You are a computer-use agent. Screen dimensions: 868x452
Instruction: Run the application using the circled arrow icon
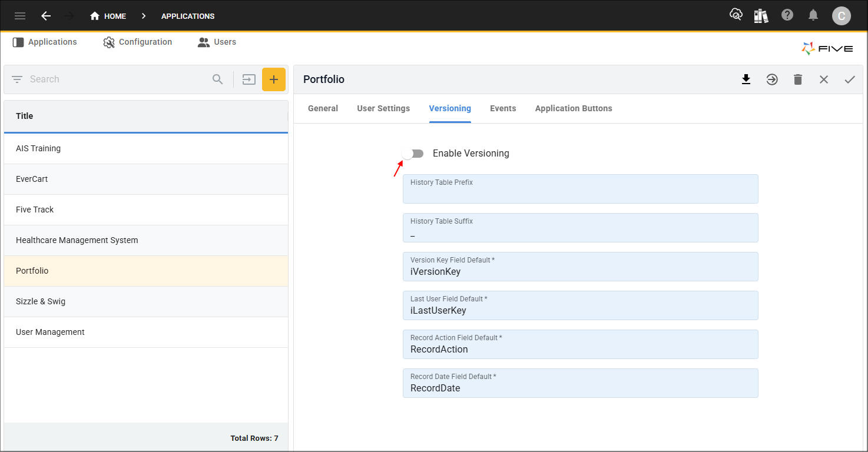[772, 79]
